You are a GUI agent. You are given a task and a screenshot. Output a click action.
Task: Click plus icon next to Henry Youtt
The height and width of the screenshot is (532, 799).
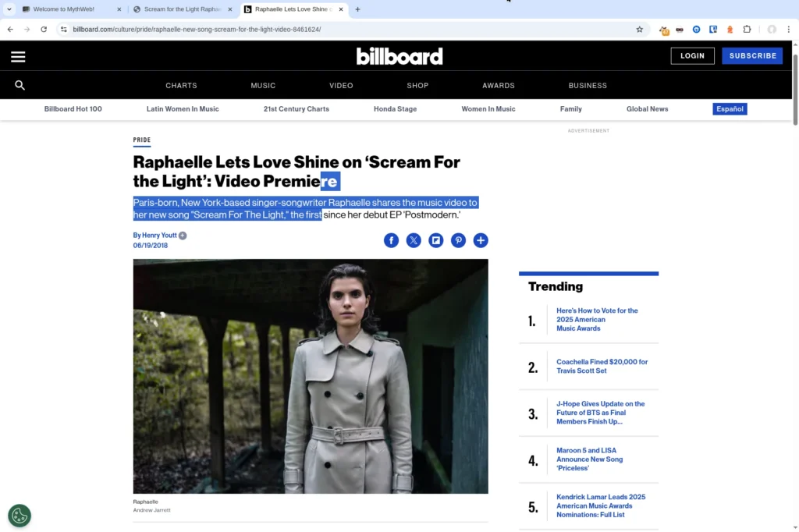183,236
